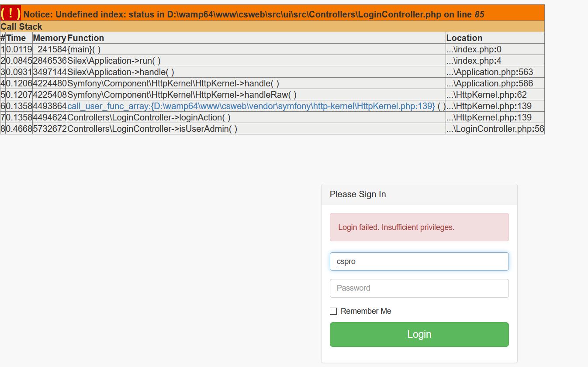
Task: Click the Time column header
Action: click(x=19, y=38)
